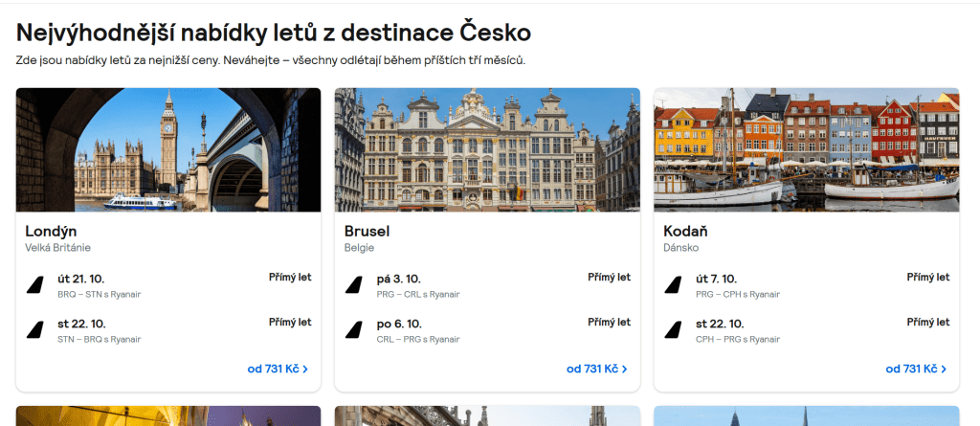Click Ryanair tail icon for po 6. 10. flight
Screen dimensions: 980x426
(x=354, y=330)
